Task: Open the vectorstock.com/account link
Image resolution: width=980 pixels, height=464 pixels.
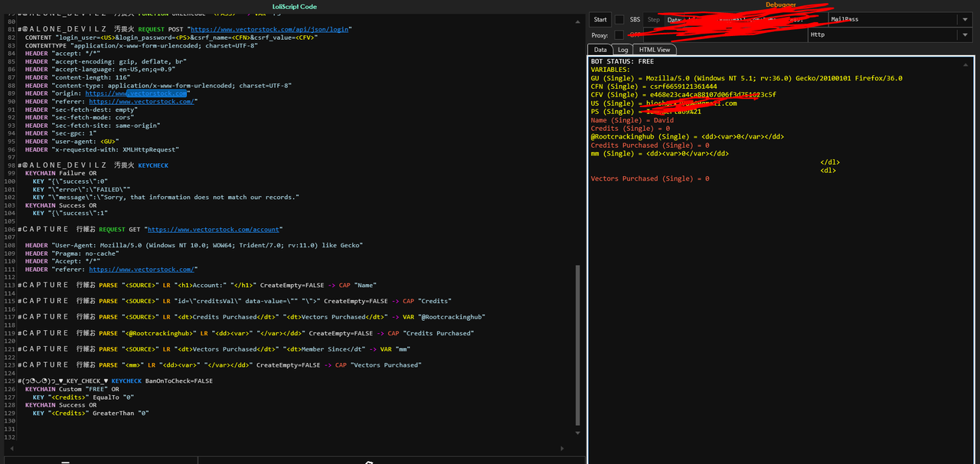Action: (x=214, y=229)
